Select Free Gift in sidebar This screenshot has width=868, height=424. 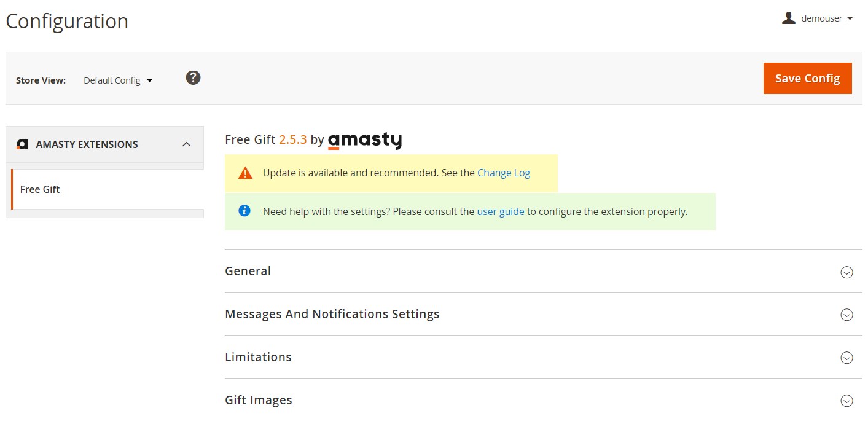[x=108, y=189]
